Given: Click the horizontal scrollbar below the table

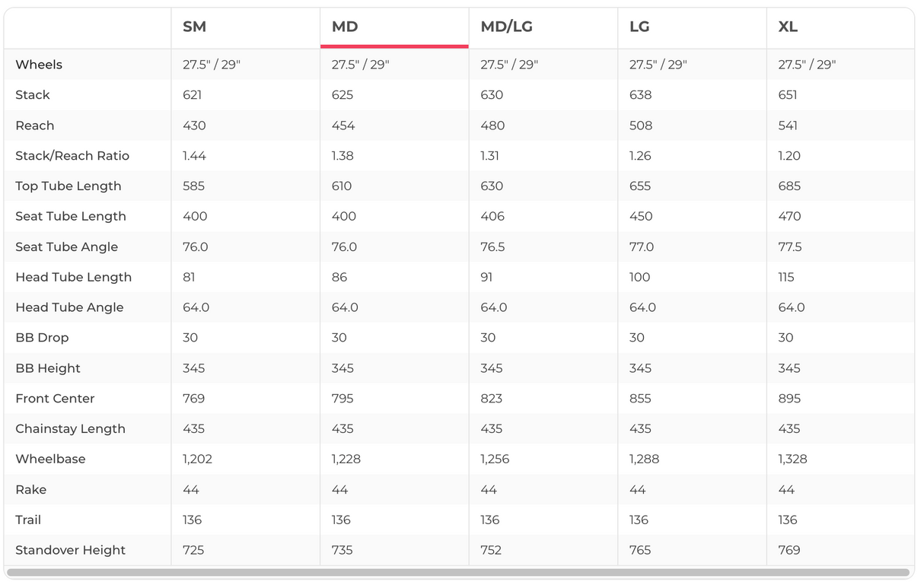Looking at the screenshot, I should click(458, 572).
